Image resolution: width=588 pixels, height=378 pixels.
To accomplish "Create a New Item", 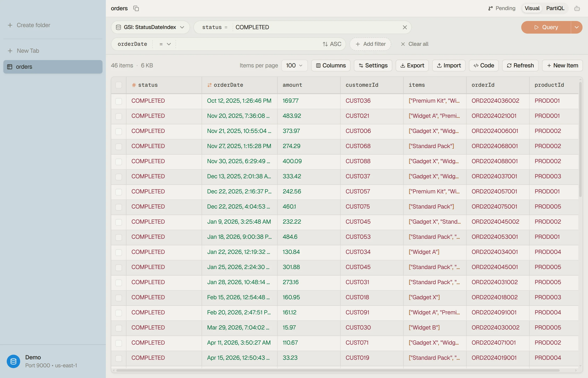I will 562,66.
